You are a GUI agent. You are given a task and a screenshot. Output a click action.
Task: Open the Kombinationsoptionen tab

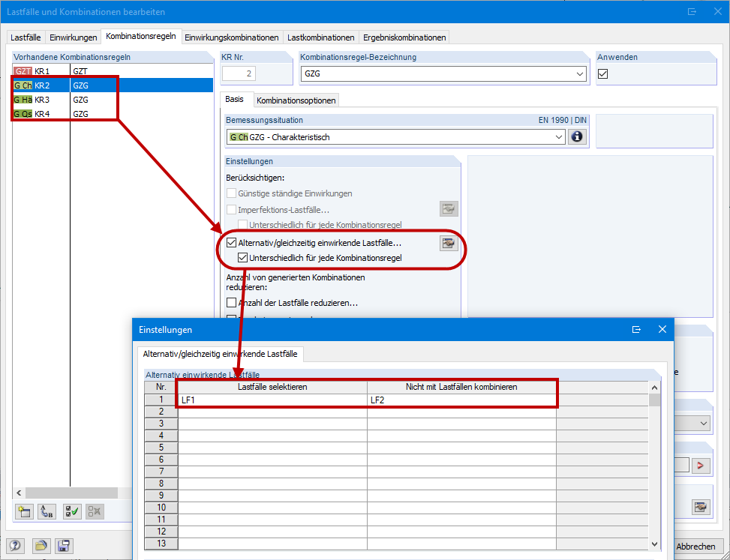pyautogui.click(x=296, y=98)
